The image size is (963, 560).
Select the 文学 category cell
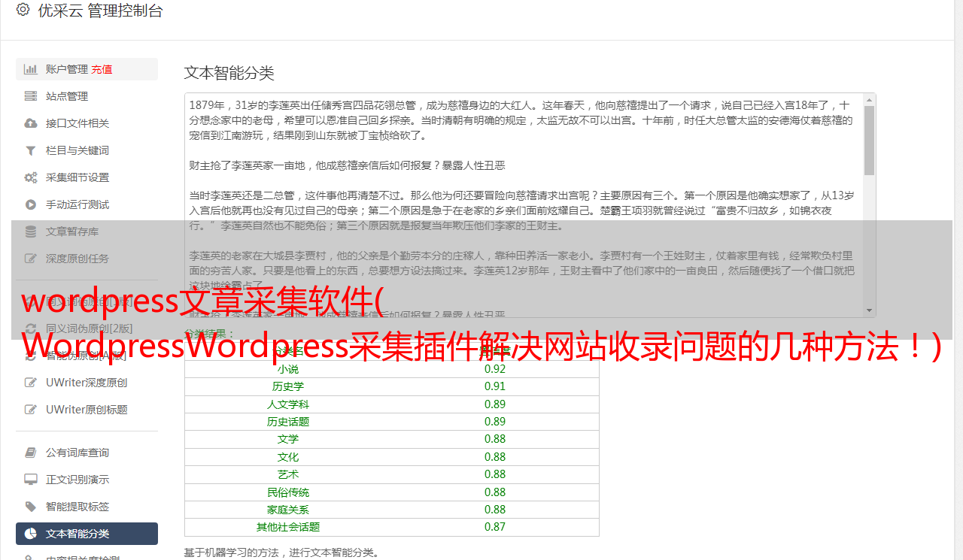(x=288, y=439)
